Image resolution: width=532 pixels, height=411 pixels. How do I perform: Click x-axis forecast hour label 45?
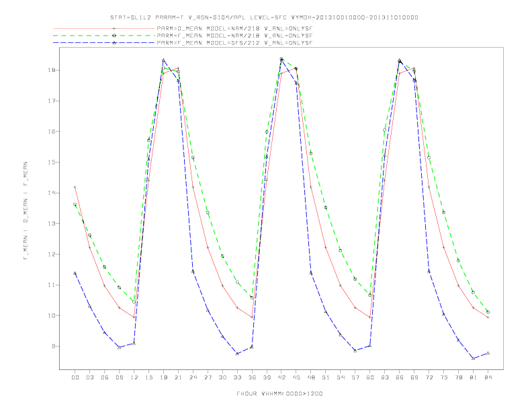click(x=296, y=377)
